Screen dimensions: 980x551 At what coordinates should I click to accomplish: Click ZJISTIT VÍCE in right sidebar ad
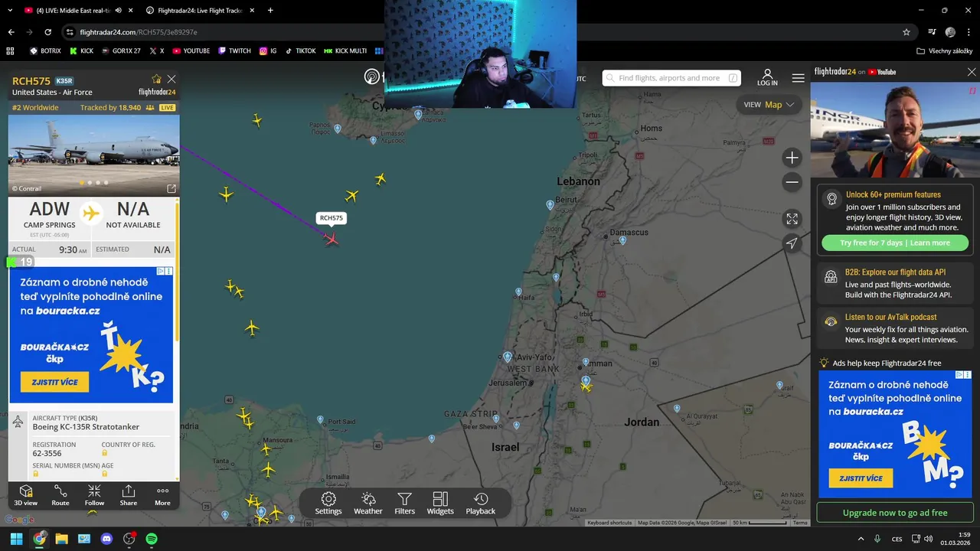[x=861, y=478]
